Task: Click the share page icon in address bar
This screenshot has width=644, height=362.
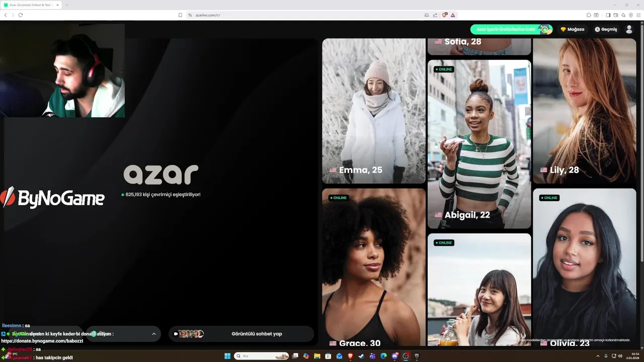Action: pos(435,15)
